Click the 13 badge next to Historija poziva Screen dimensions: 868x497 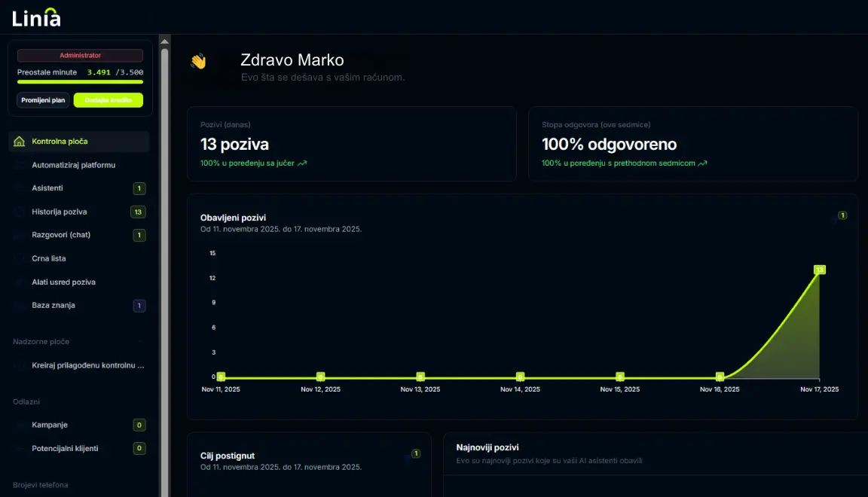pos(138,212)
